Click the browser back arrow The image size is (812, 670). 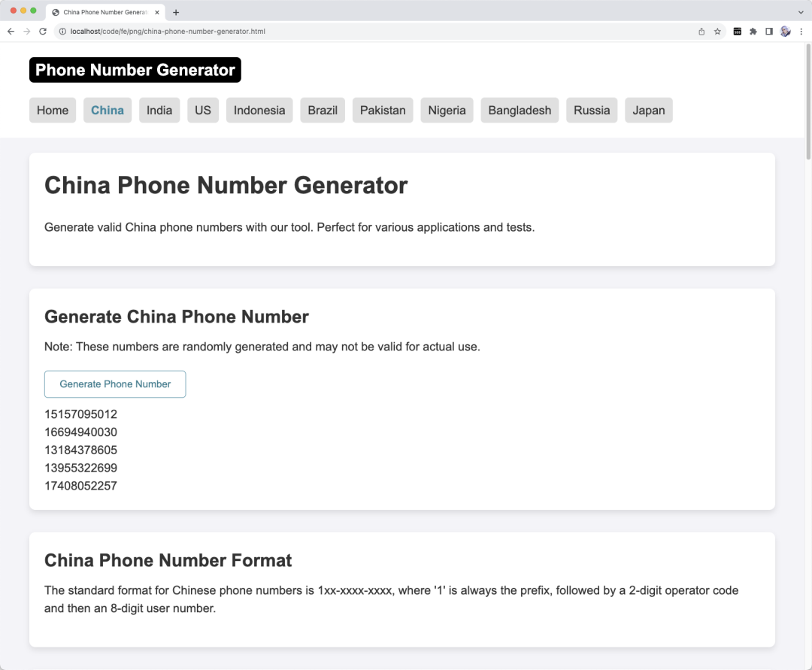11,32
